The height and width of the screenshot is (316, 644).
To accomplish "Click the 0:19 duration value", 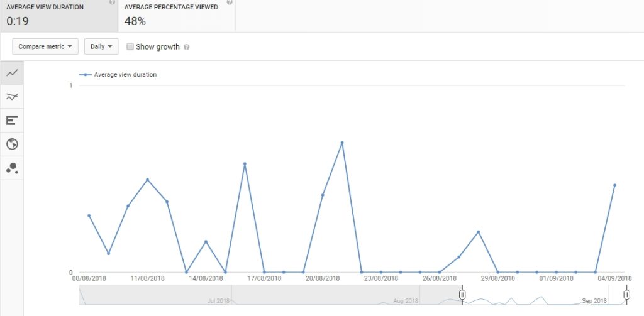I will click(x=18, y=21).
